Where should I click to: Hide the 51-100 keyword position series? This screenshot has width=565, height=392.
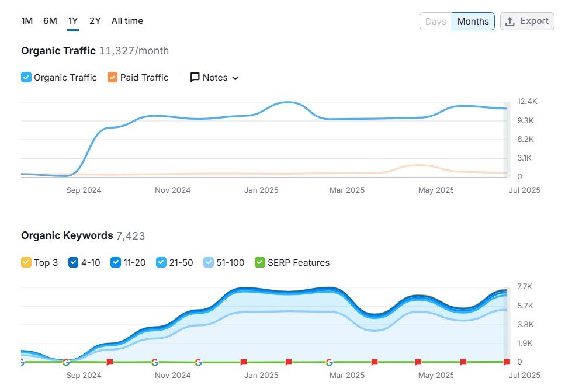(209, 262)
